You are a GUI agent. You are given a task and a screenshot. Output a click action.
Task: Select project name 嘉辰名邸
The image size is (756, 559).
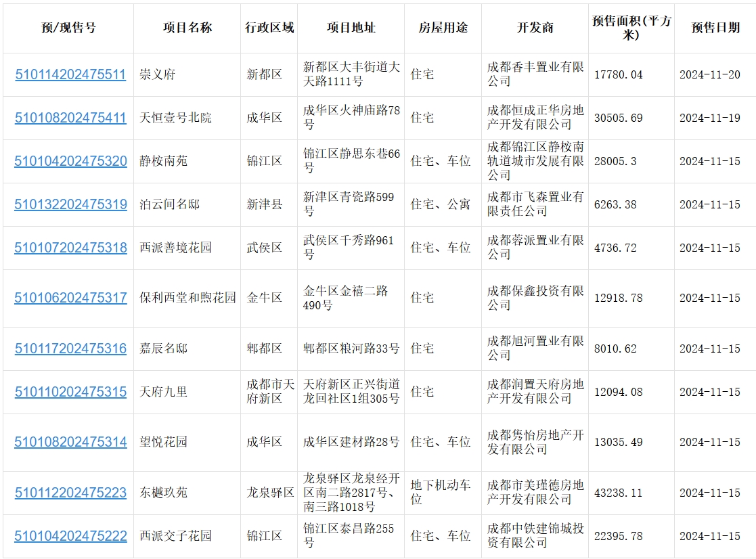[163, 349]
